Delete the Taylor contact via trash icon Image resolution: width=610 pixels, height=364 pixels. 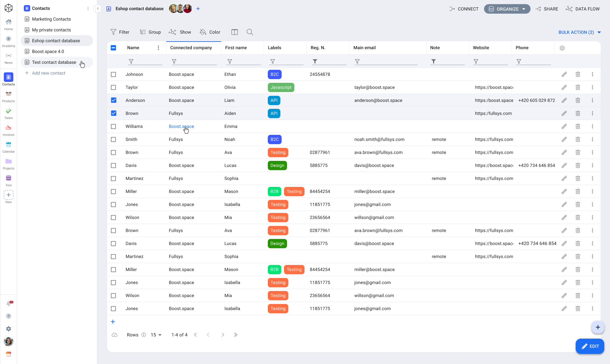[578, 87]
